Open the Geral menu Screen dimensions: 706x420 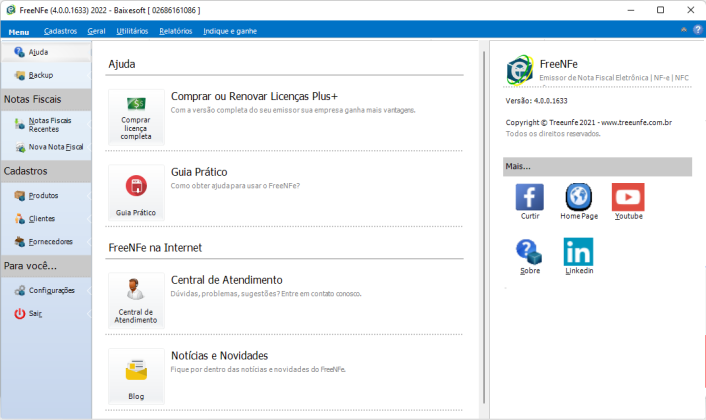(96, 31)
